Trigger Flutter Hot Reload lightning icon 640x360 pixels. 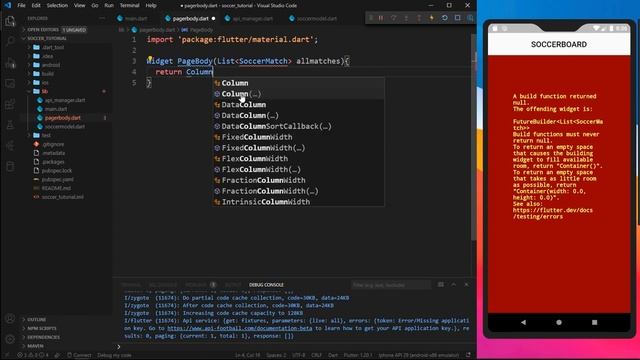tap(431, 18)
